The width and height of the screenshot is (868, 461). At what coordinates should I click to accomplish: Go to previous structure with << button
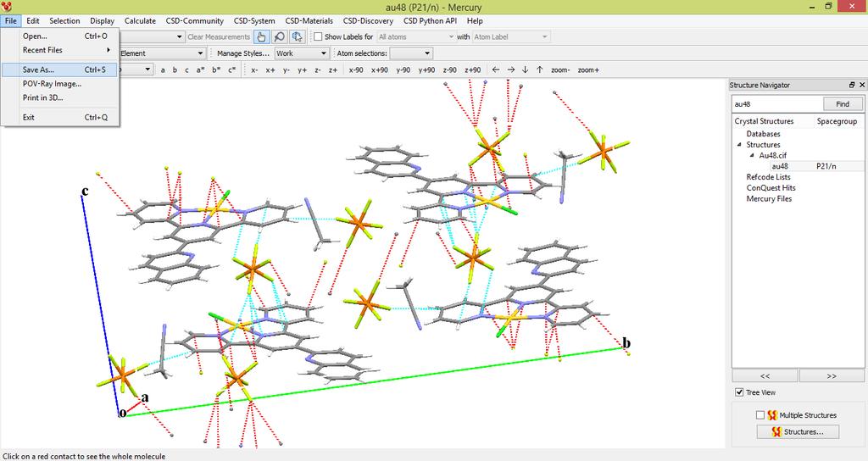point(765,375)
